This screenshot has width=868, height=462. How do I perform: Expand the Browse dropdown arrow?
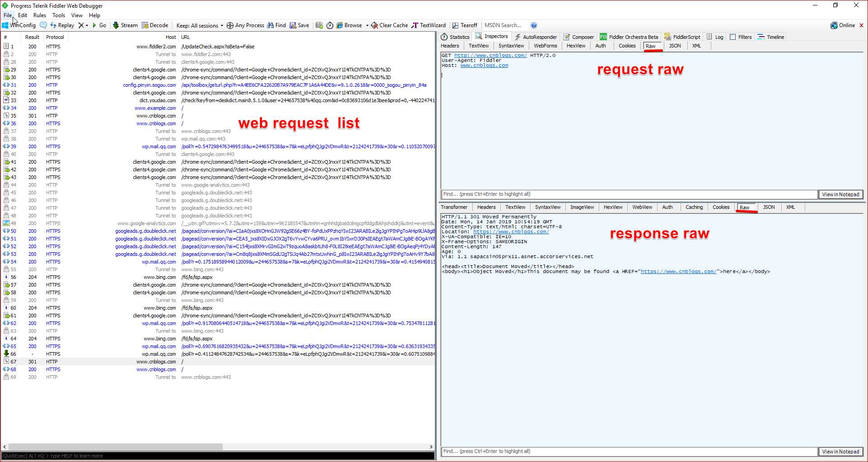(367, 25)
